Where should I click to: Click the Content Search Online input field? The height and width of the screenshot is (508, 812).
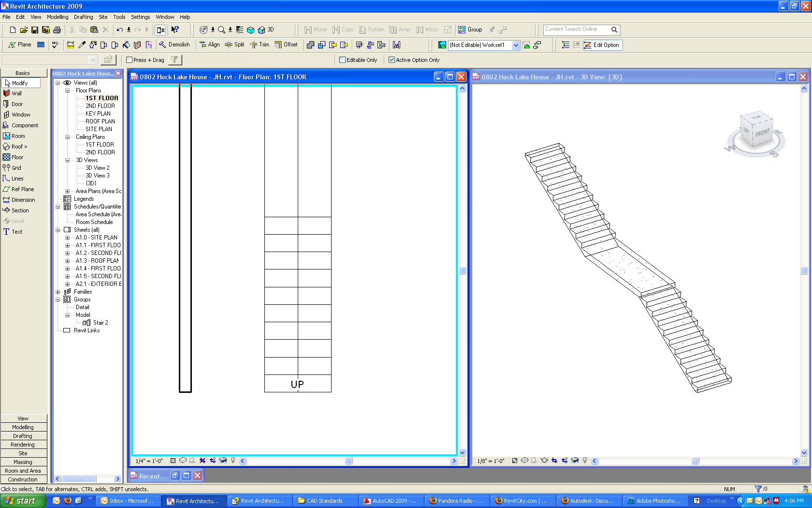pyautogui.click(x=577, y=30)
